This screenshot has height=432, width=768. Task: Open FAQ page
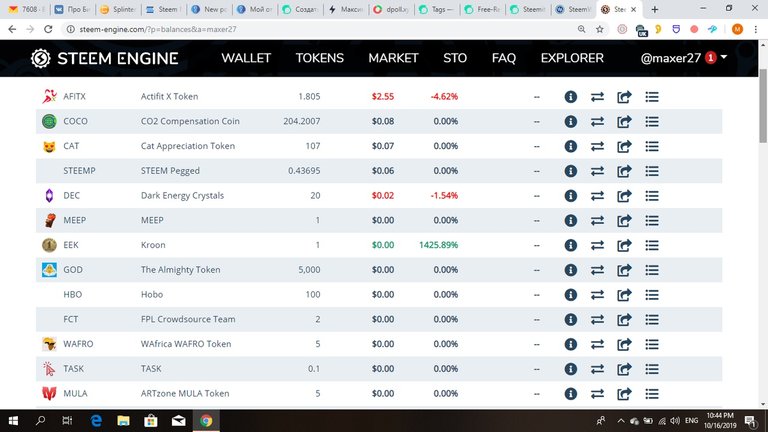tap(504, 58)
